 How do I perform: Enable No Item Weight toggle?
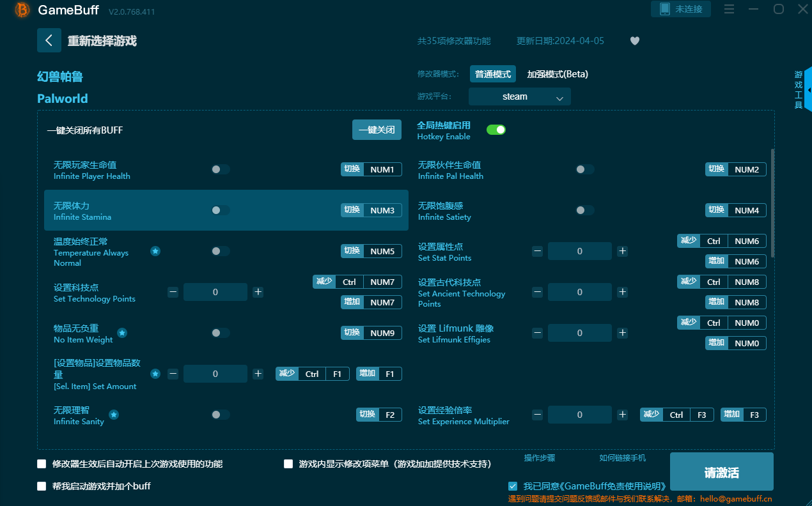[221, 333]
